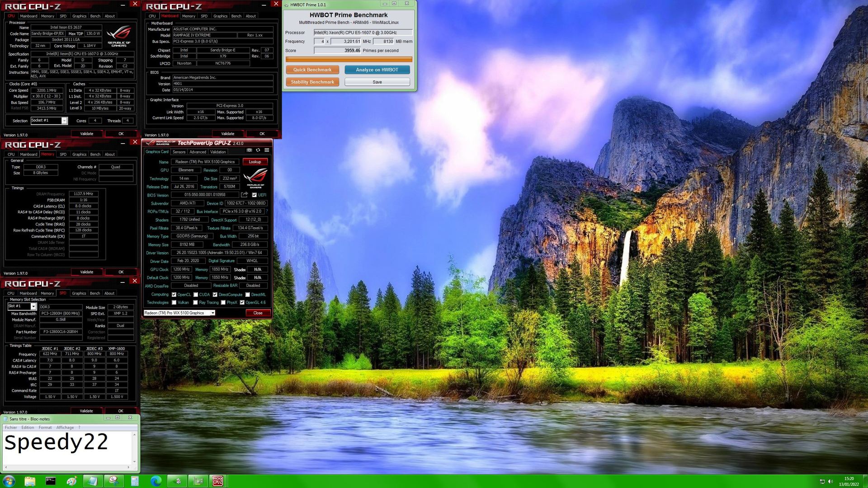Click the orange HWBOT benchmark progress bar
868x488 pixels.
[349, 59]
